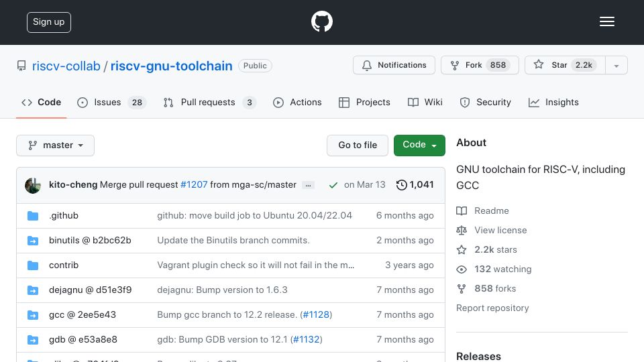644x362 pixels.
Task: Click the dejagnu submodule folder icon
Action: [x=33, y=290]
